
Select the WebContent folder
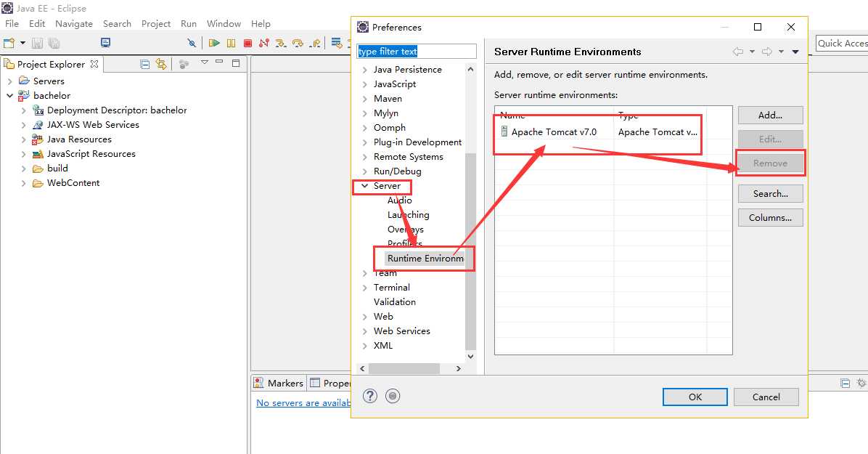[73, 182]
